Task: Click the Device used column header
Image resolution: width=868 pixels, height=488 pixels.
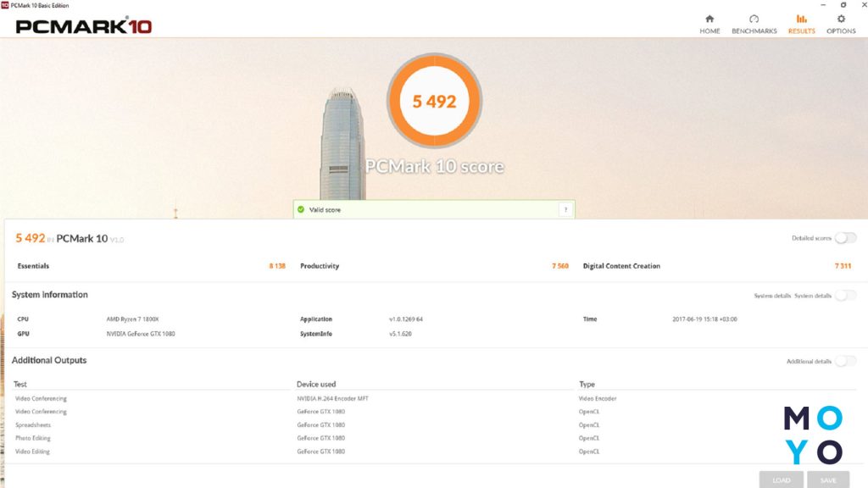Action: pos(316,385)
